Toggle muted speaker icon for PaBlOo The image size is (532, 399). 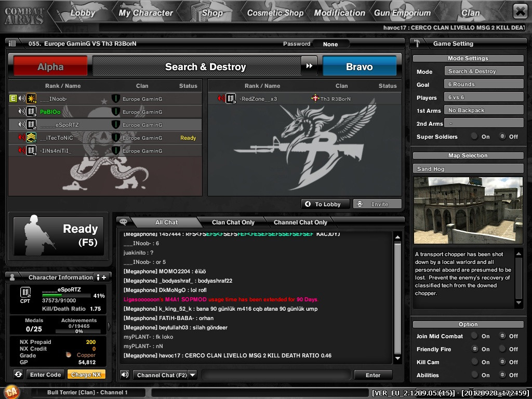pos(22,111)
